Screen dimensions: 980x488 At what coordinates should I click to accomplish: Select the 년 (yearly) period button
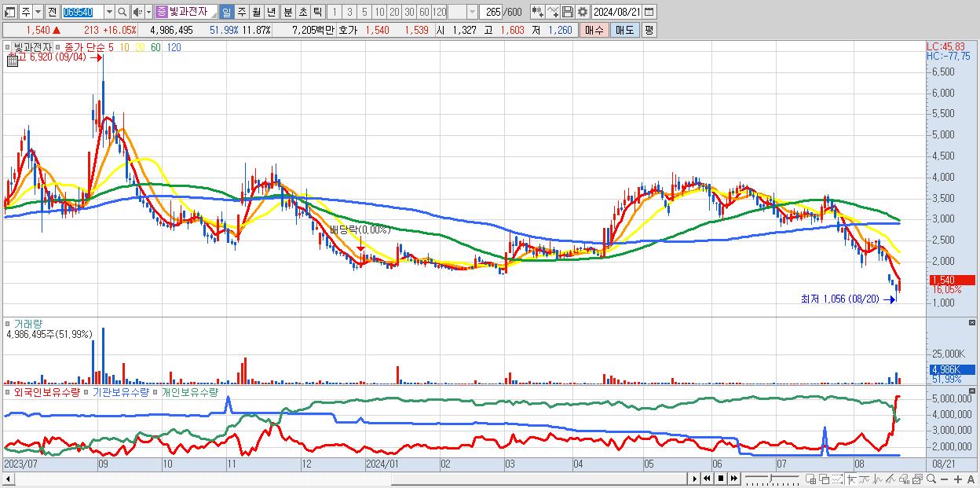[271, 12]
